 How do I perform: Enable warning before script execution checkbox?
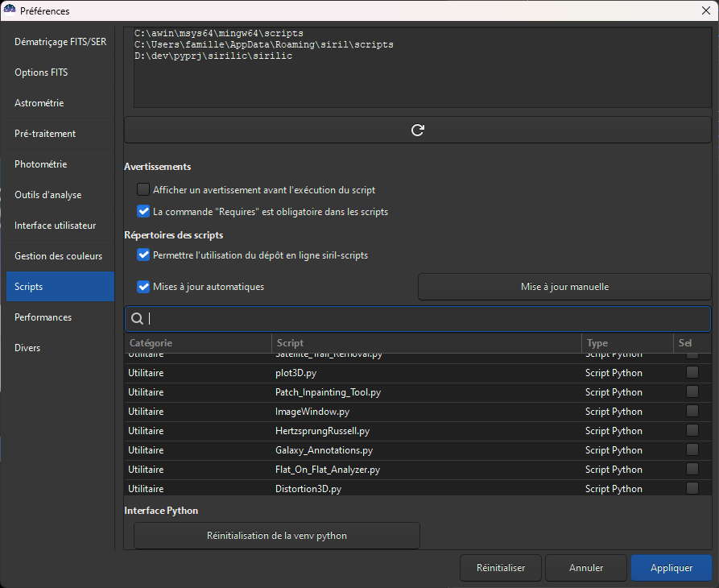click(x=143, y=190)
